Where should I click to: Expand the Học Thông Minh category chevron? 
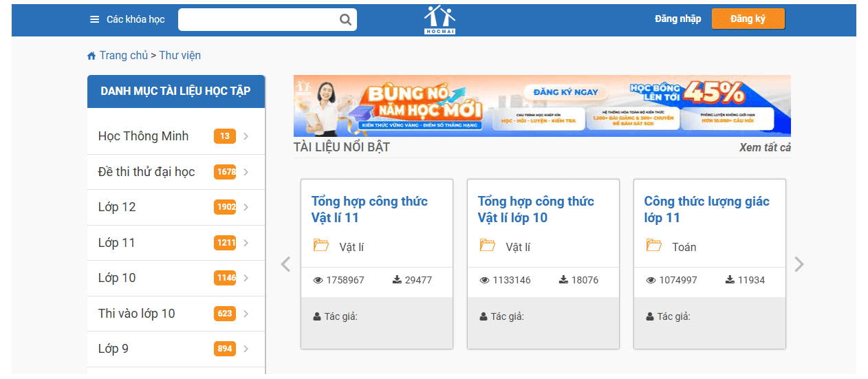click(x=246, y=136)
